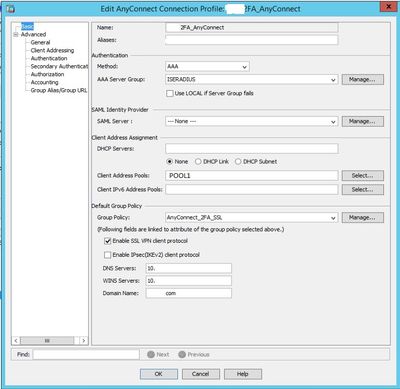400x389 pixels.
Task: Uncheck Enable SSL VPN client protocol
Action: (x=108, y=241)
